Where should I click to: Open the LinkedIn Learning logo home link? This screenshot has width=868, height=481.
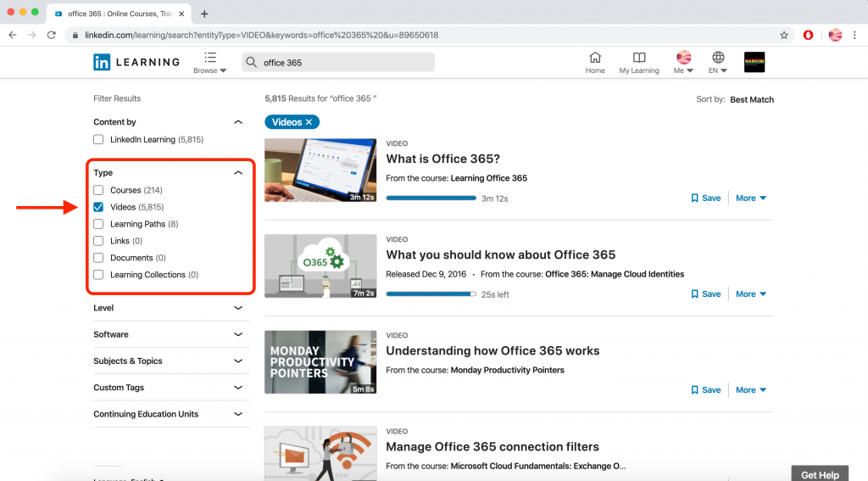click(136, 62)
